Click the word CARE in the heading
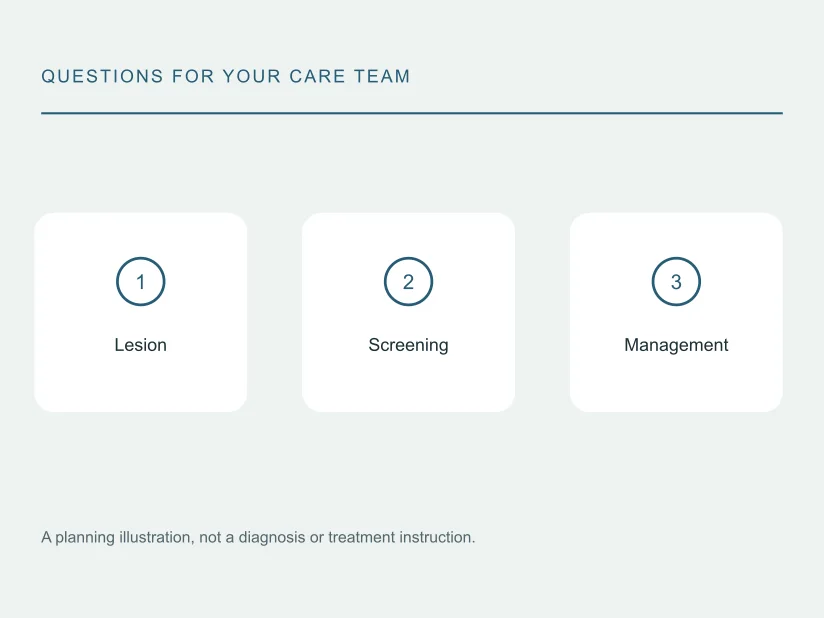824x618 pixels. pos(317,76)
